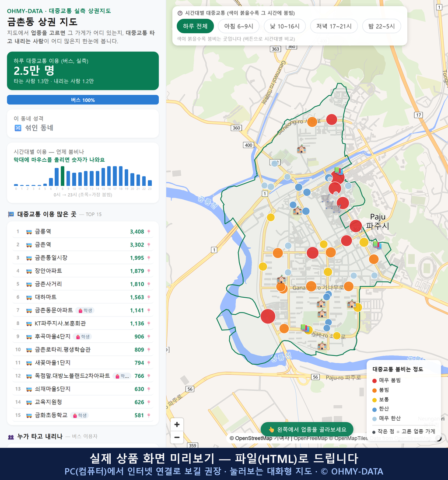Select the 새꽃마을1단지 list row

point(83,363)
